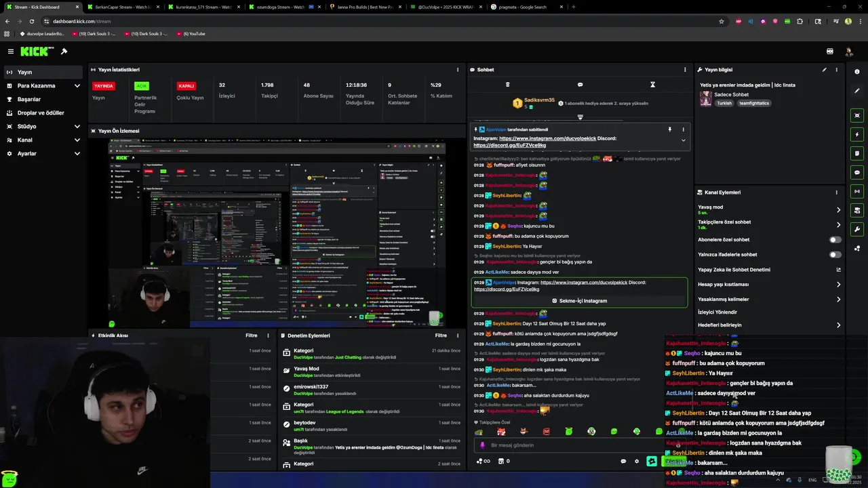The image size is (868, 488).
Task: Open Filtre in Denetim Eylemleri panel
Action: click(x=441, y=335)
